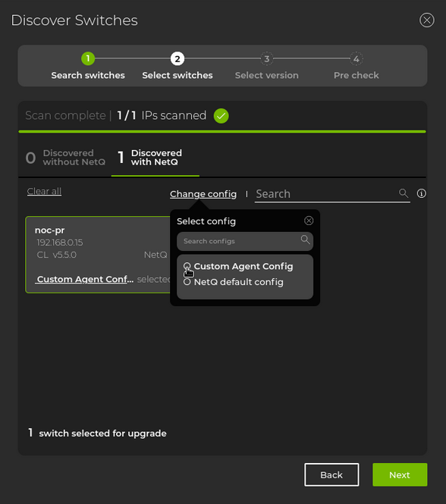446x504 pixels.
Task: Click the 'Select config' popup title
Action: click(206, 221)
